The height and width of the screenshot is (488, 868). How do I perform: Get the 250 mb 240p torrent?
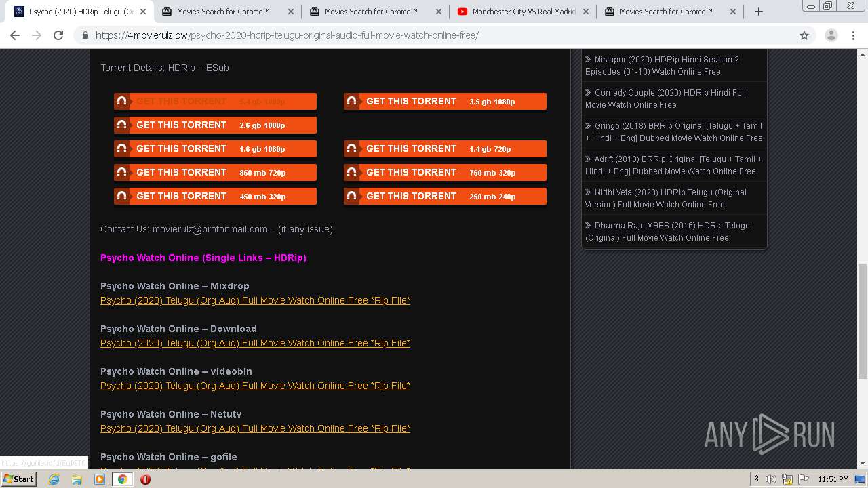[445, 196]
